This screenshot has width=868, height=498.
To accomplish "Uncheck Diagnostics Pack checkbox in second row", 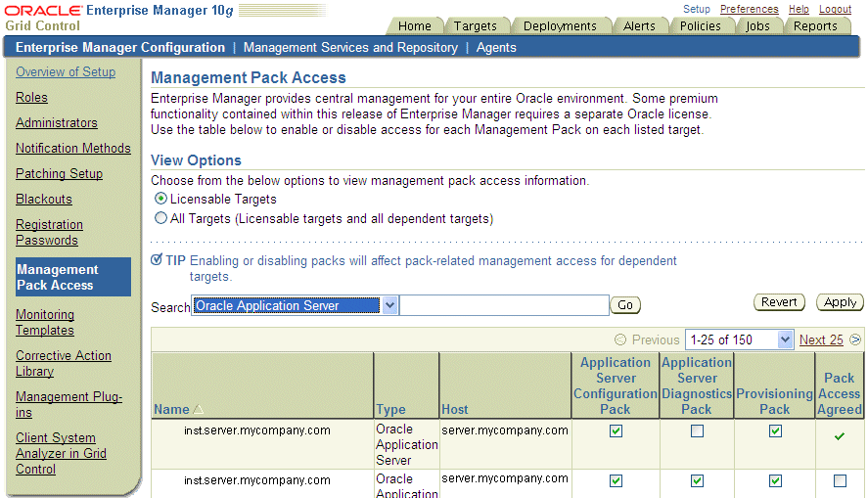I will pos(697,480).
